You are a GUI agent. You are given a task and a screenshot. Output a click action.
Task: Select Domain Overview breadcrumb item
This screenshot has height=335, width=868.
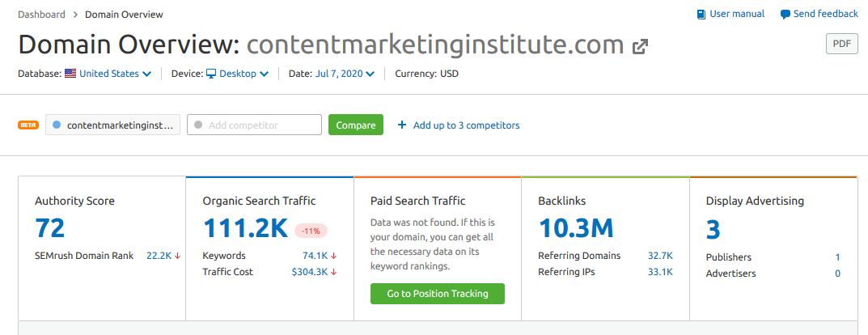coord(123,15)
